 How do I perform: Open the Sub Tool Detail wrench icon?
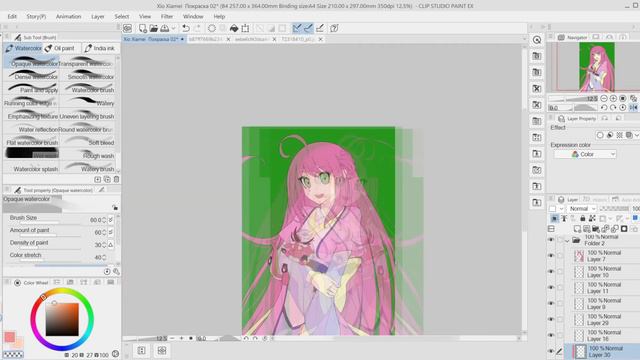[x=116, y=271]
